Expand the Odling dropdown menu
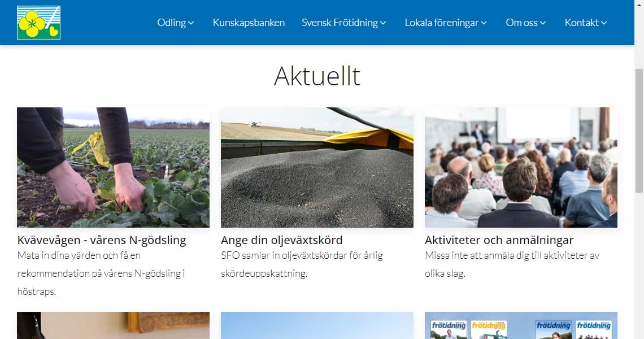Image resolution: width=644 pixels, height=339 pixels. click(x=175, y=23)
